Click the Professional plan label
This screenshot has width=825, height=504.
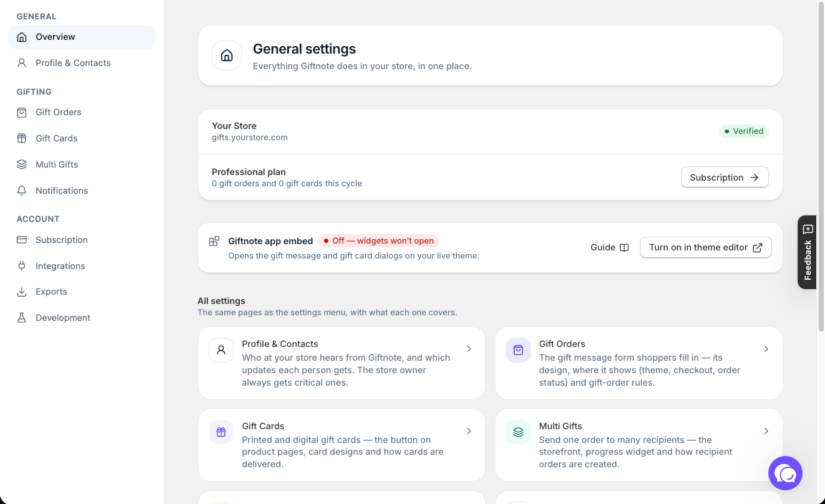[249, 172]
